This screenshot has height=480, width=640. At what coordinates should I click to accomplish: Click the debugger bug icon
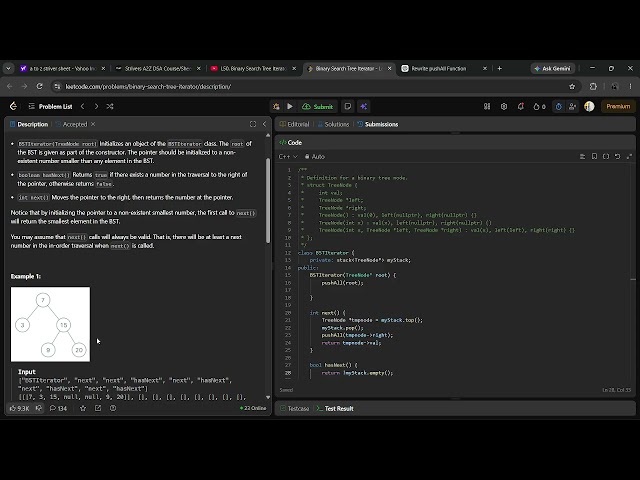pos(276,107)
